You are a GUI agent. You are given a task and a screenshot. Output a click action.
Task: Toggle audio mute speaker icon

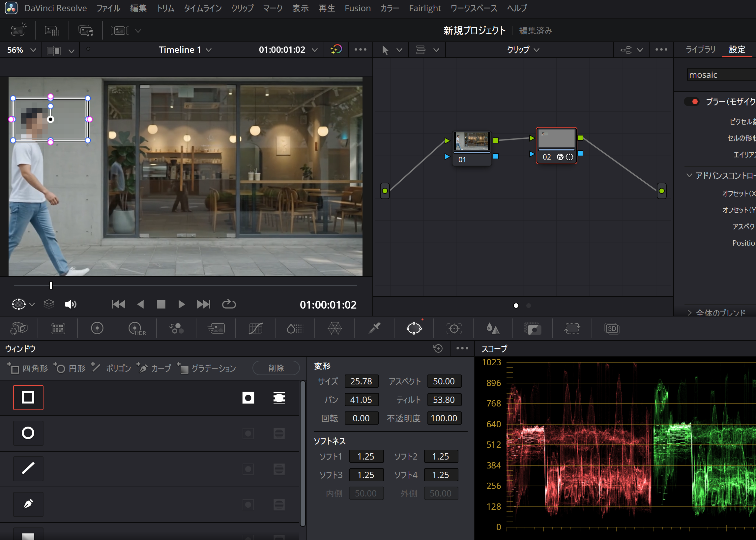(71, 304)
